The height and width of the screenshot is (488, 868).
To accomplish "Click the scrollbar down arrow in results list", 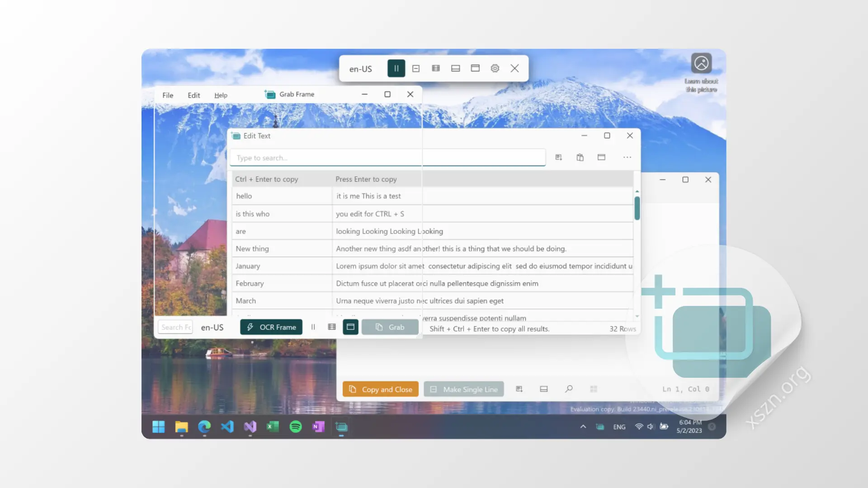I will (637, 316).
